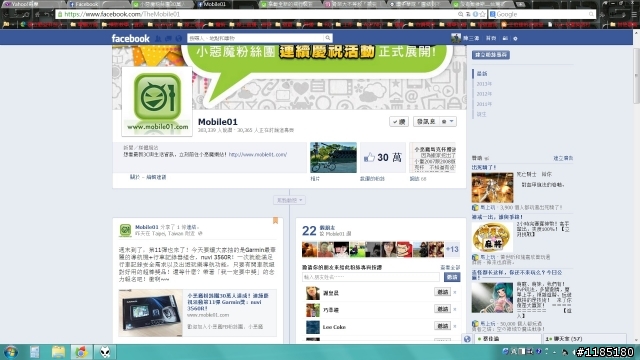
Task: Open folder icon in Windows taskbar
Action: (58, 352)
